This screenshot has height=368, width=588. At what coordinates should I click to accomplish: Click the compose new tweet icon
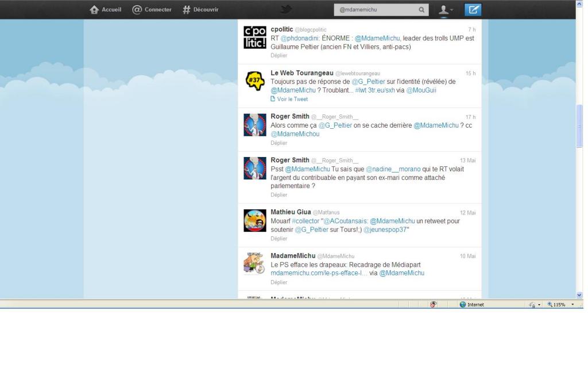click(474, 9)
